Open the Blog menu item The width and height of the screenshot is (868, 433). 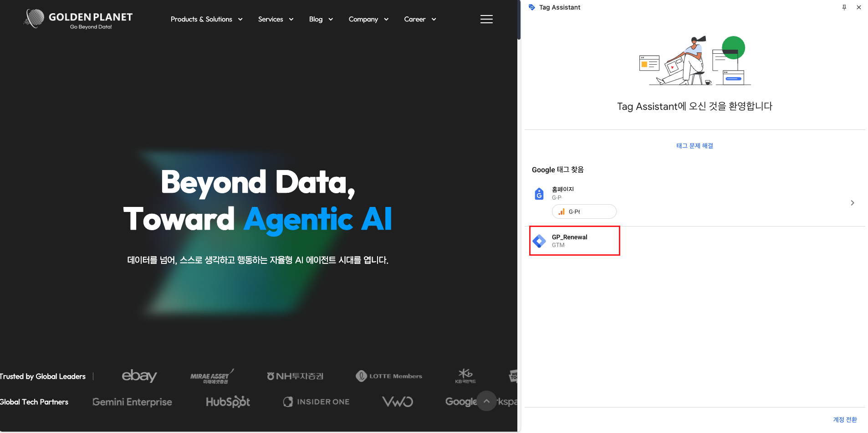point(321,19)
